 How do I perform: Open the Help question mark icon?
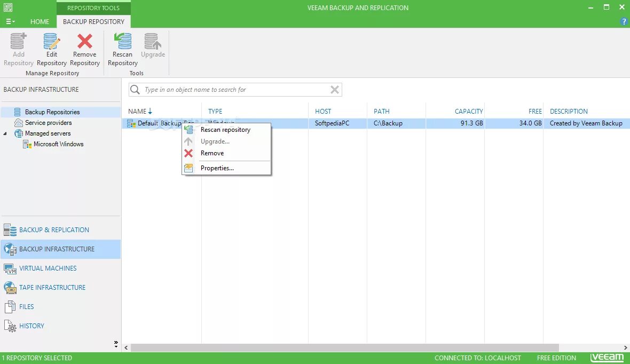click(624, 22)
